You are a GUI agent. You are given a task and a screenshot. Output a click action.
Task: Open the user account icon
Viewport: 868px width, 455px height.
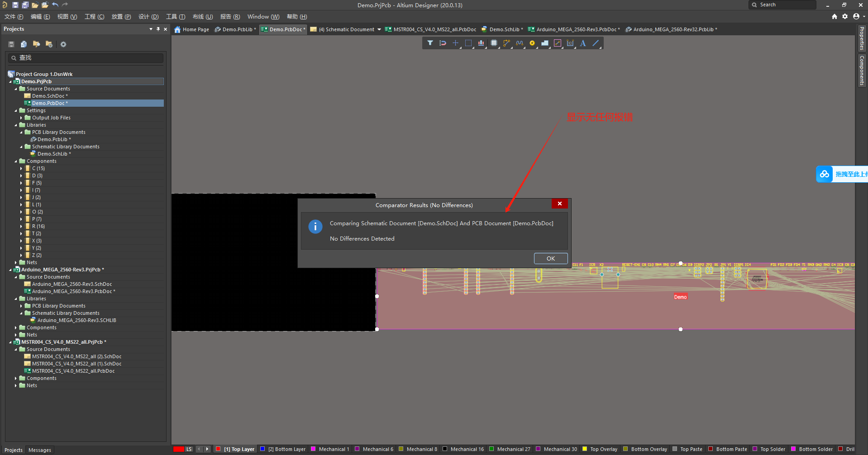click(856, 16)
